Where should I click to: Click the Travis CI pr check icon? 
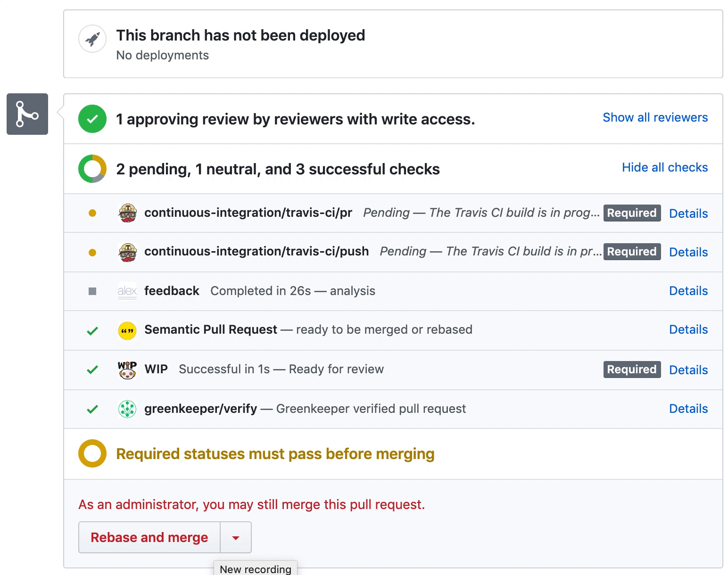(127, 213)
